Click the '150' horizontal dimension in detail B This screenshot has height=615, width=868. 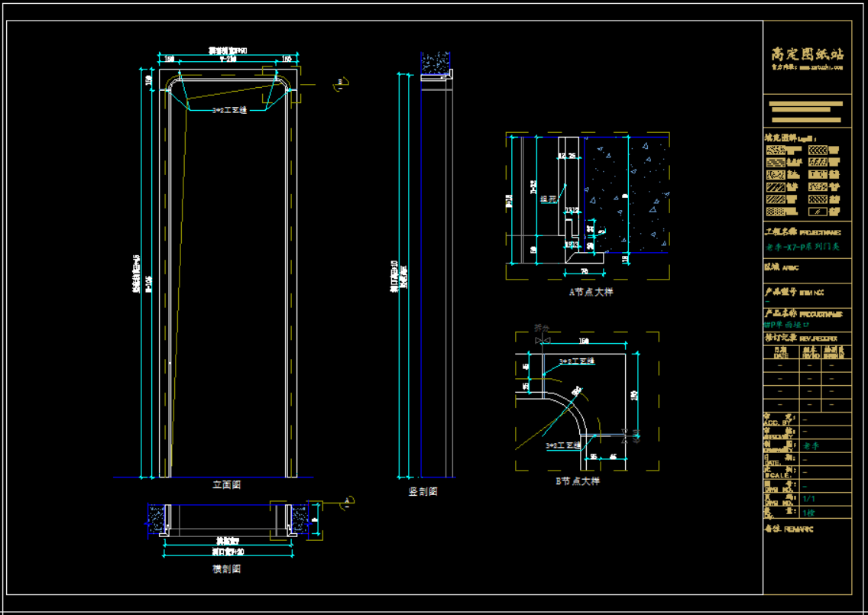pyautogui.click(x=584, y=341)
